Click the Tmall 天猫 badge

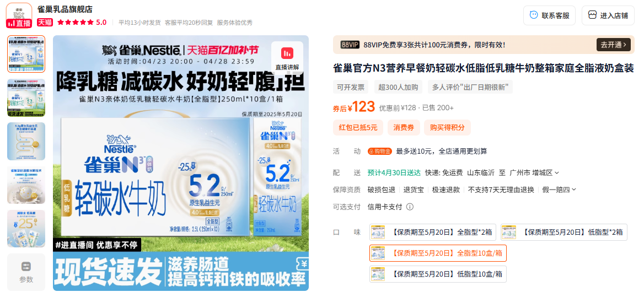[x=45, y=23]
